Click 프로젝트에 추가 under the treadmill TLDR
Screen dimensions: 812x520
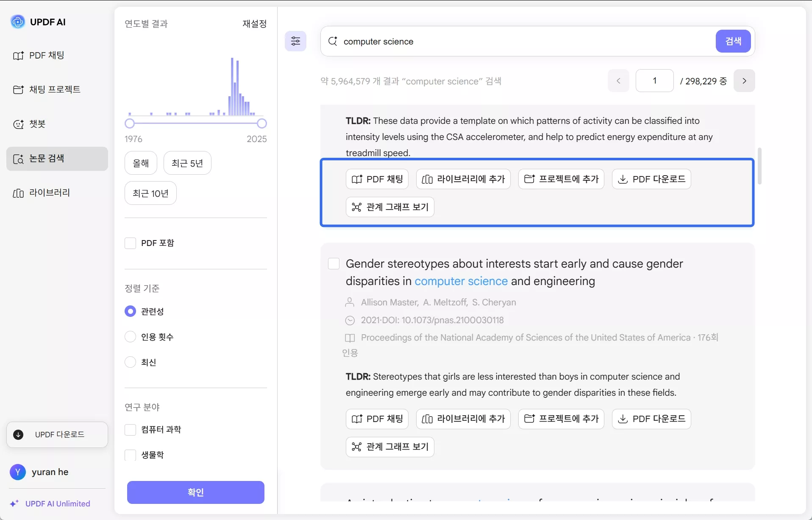[x=561, y=179]
